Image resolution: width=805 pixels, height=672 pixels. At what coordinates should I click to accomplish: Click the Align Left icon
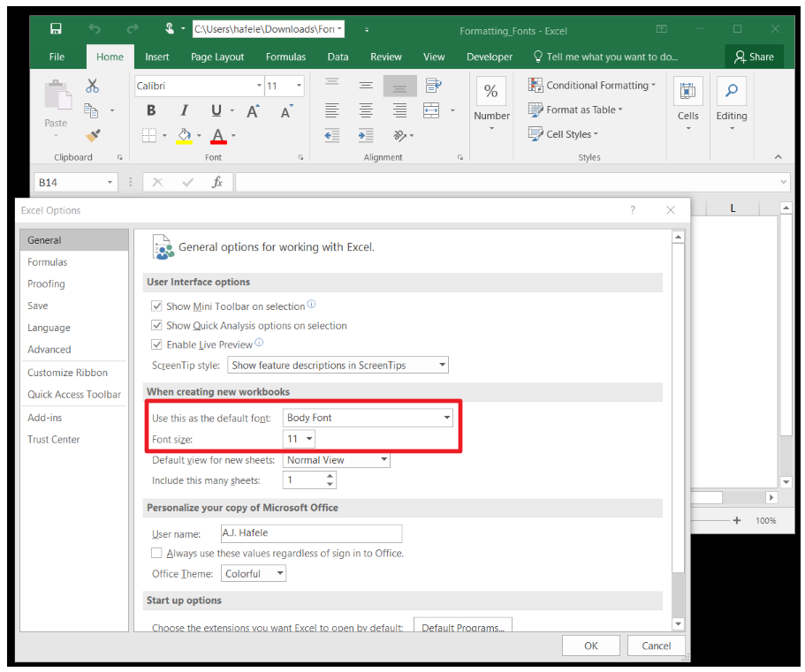pos(331,110)
